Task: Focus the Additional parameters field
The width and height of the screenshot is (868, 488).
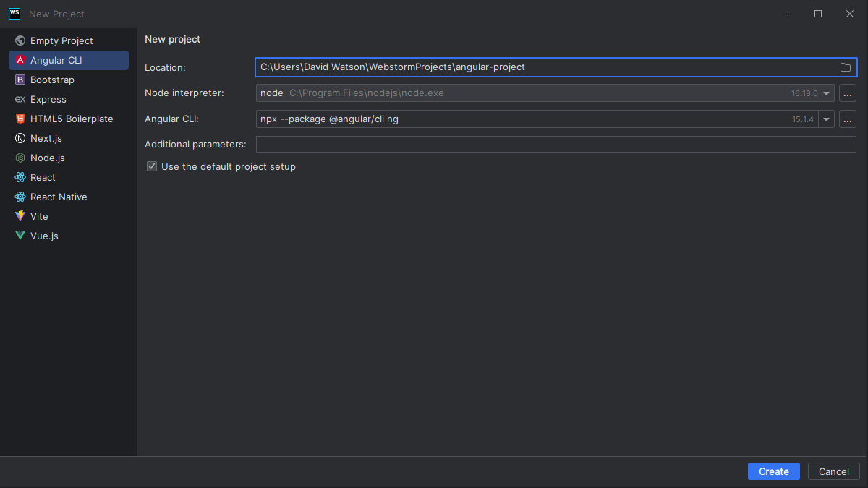Action: [506, 144]
